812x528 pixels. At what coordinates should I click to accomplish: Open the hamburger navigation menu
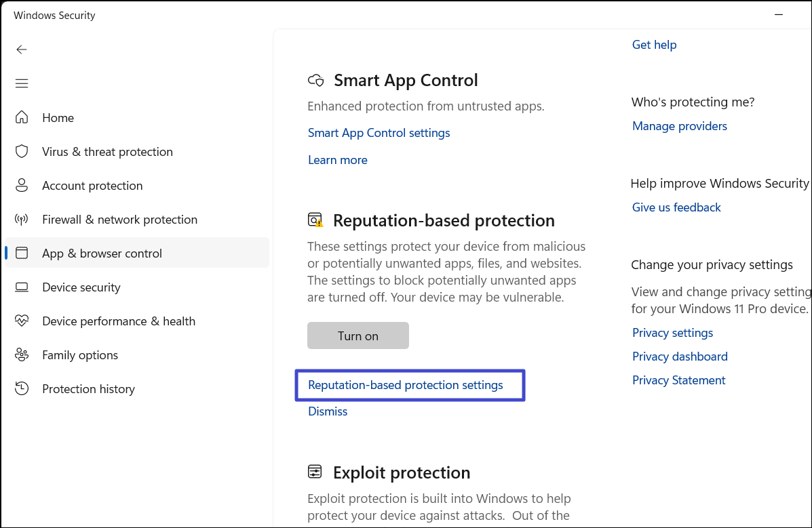click(22, 83)
